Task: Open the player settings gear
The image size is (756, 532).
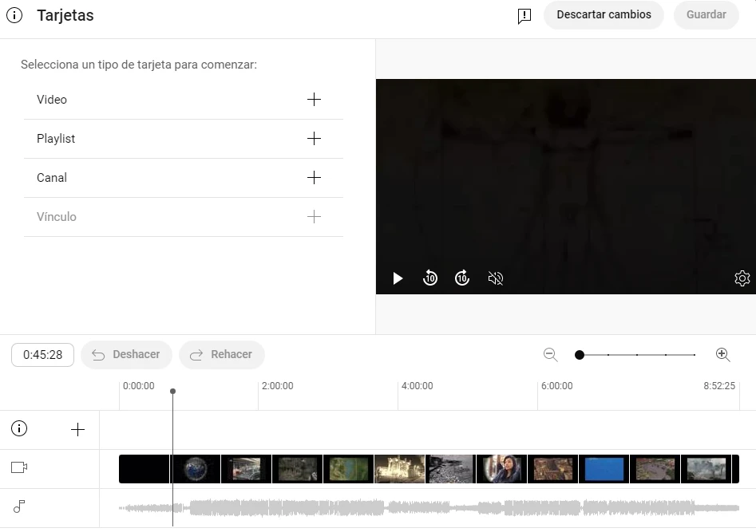Action: point(742,278)
